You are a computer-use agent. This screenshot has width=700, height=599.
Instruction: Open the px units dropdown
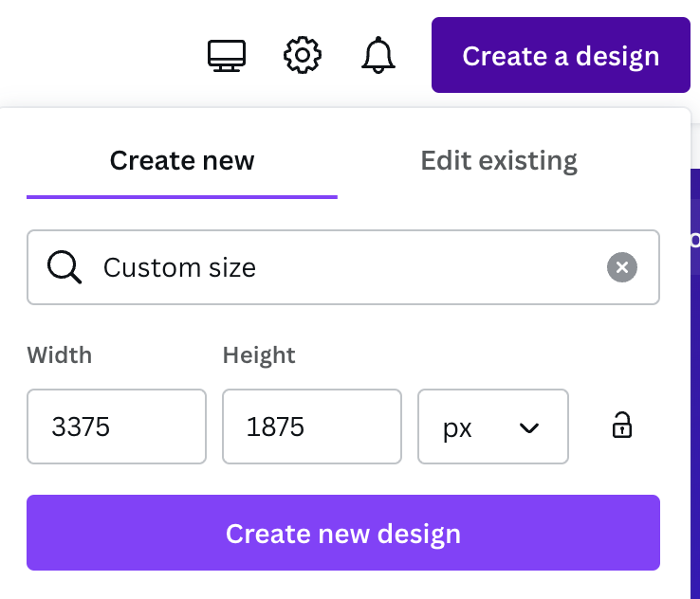493,427
